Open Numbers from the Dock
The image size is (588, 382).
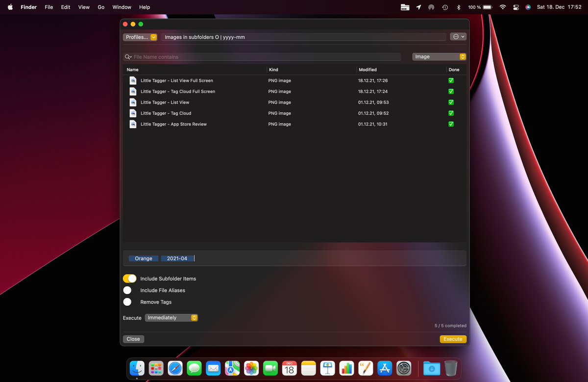[x=346, y=367]
